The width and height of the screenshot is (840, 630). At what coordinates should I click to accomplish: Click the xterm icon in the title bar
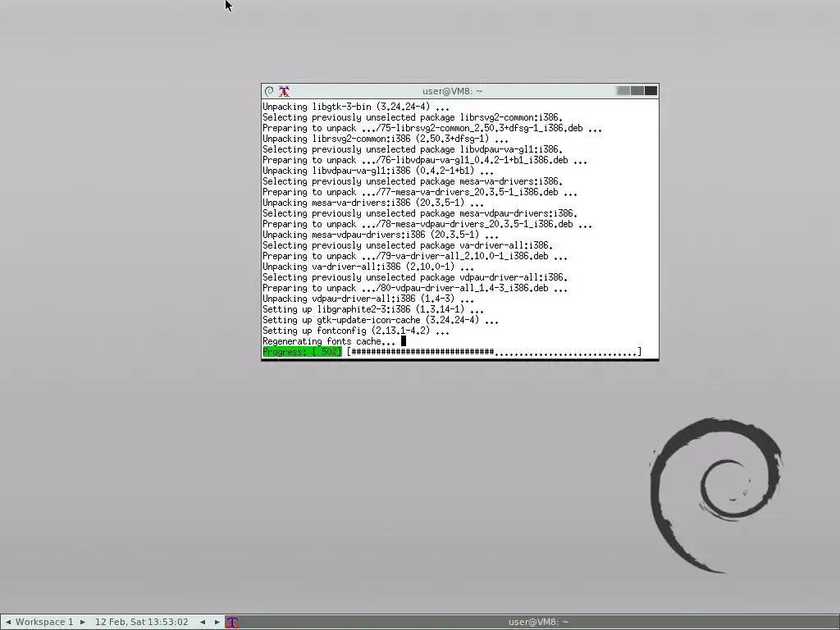[284, 91]
